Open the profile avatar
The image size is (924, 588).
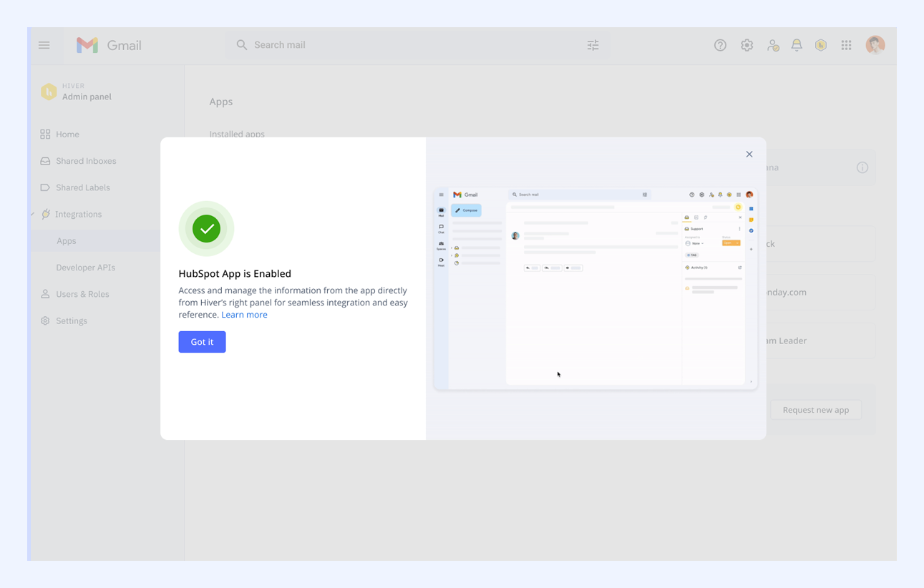point(875,45)
